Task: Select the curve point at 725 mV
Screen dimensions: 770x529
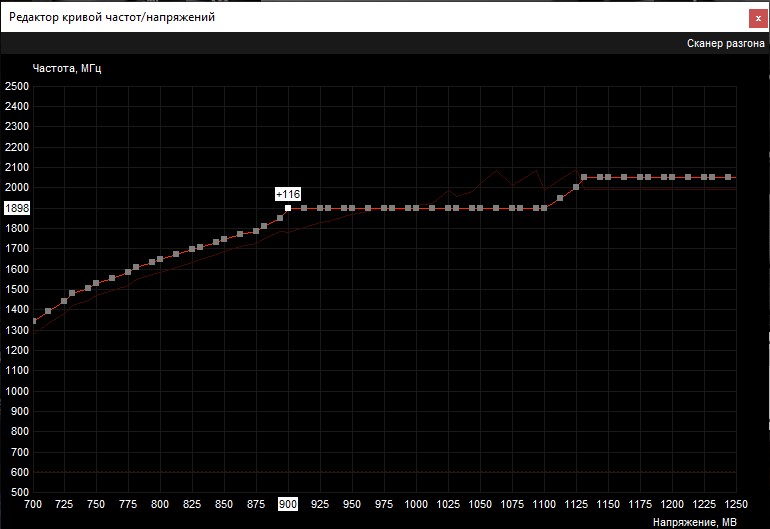Action: point(64,301)
